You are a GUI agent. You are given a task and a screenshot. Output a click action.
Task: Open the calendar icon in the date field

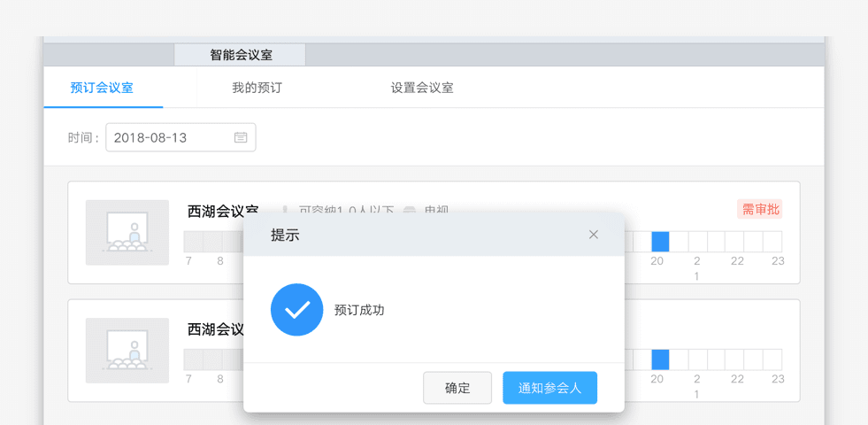[241, 138]
